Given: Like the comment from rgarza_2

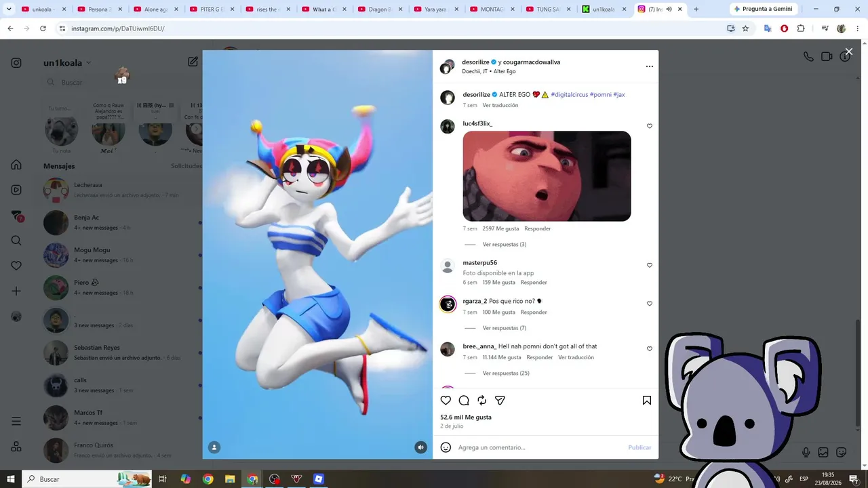Looking at the screenshot, I should pos(650,304).
